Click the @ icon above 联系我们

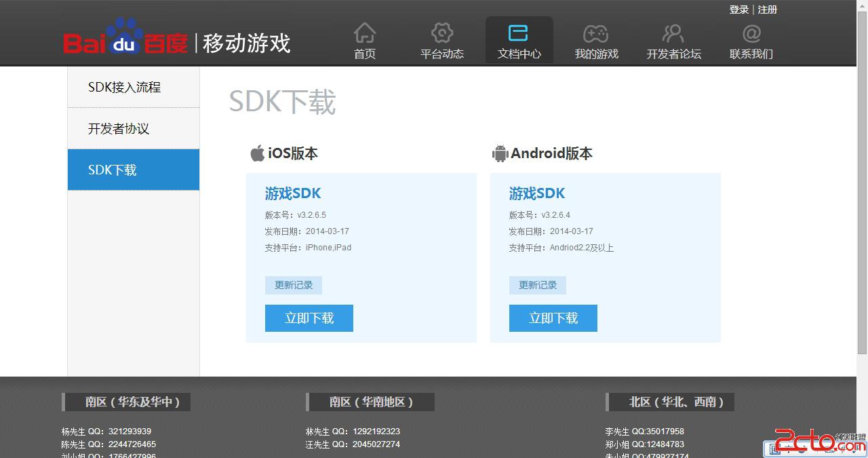click(x=751, y=33)
